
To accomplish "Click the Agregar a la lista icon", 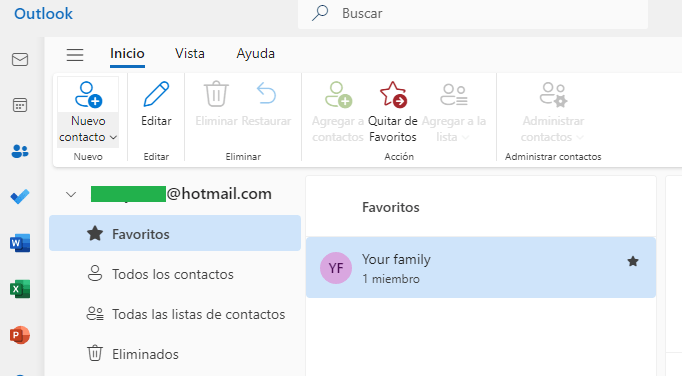I will (x=454, y=94).
